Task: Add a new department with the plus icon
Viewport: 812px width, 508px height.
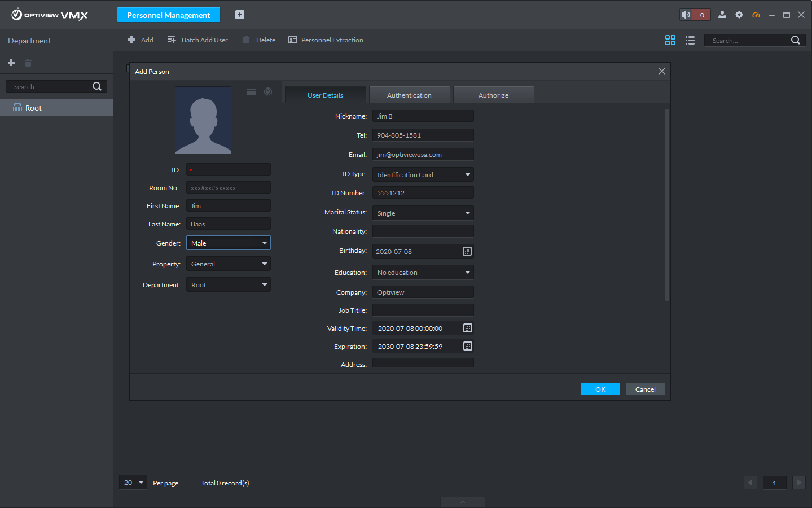Action: (11, 63)
